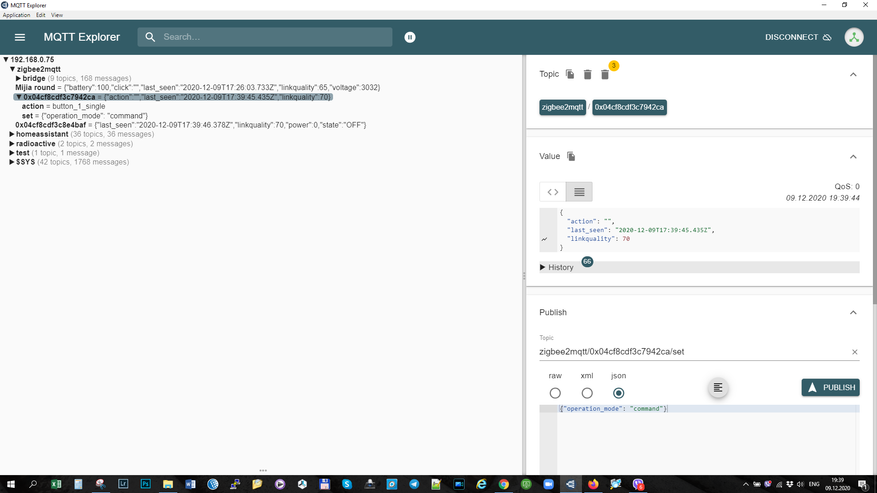Click the DISCONNECT button
877x493 pixels.
pos(798,37)
